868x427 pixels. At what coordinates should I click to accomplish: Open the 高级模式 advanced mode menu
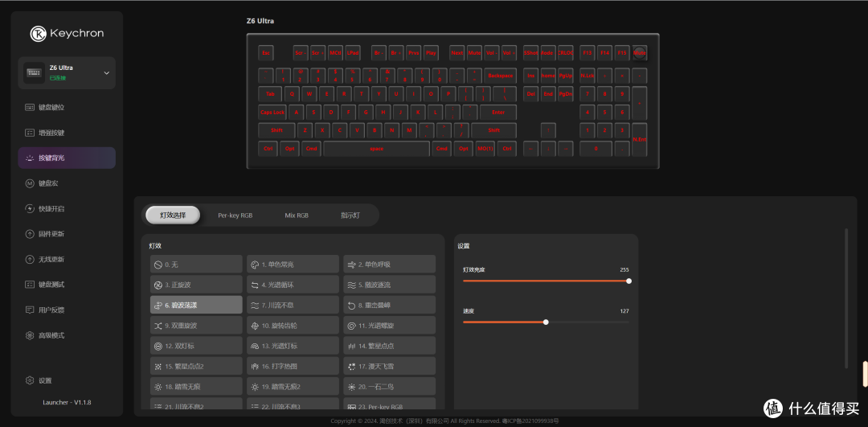[67, 335]
